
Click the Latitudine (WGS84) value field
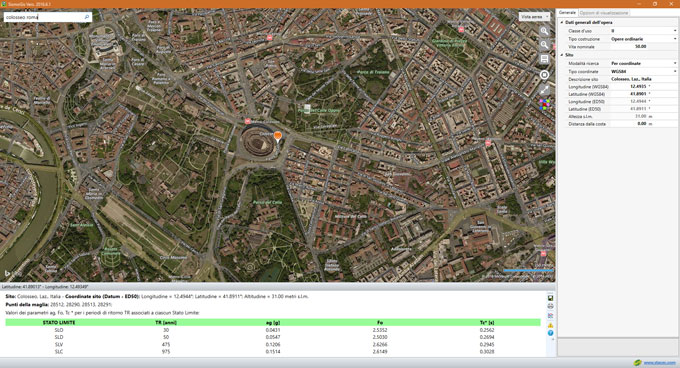click(x=644, y=94)
